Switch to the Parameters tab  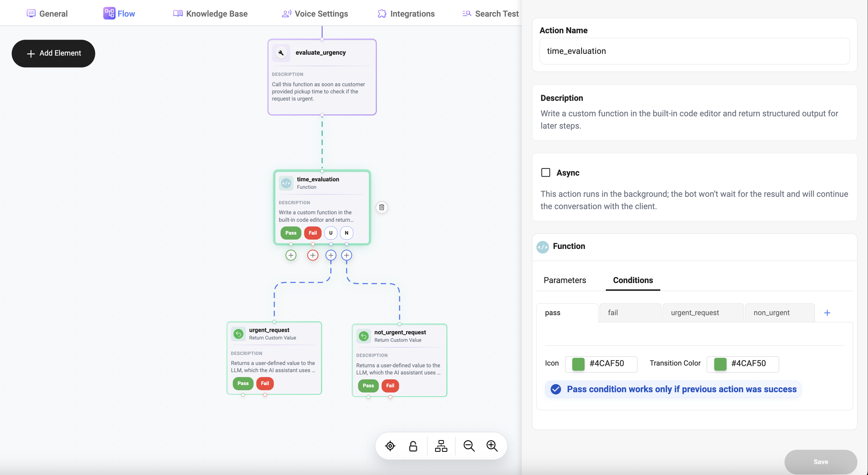pos(565,280)
